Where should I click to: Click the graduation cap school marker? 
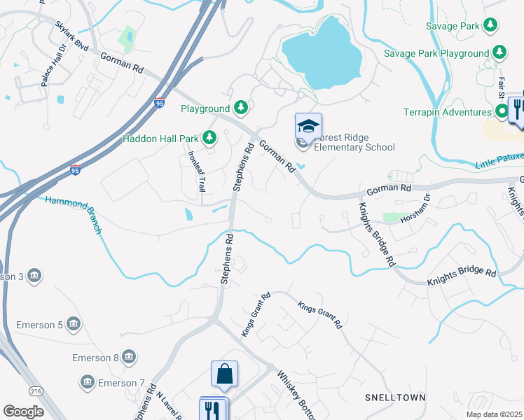coord(308,127)
